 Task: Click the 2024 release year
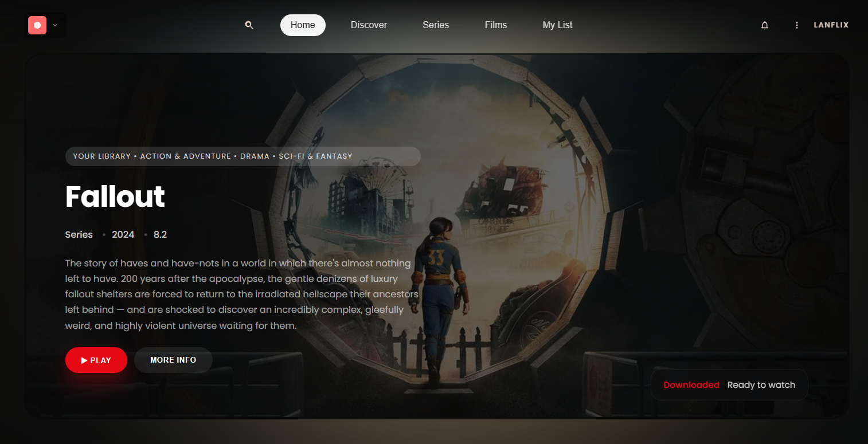123,235
